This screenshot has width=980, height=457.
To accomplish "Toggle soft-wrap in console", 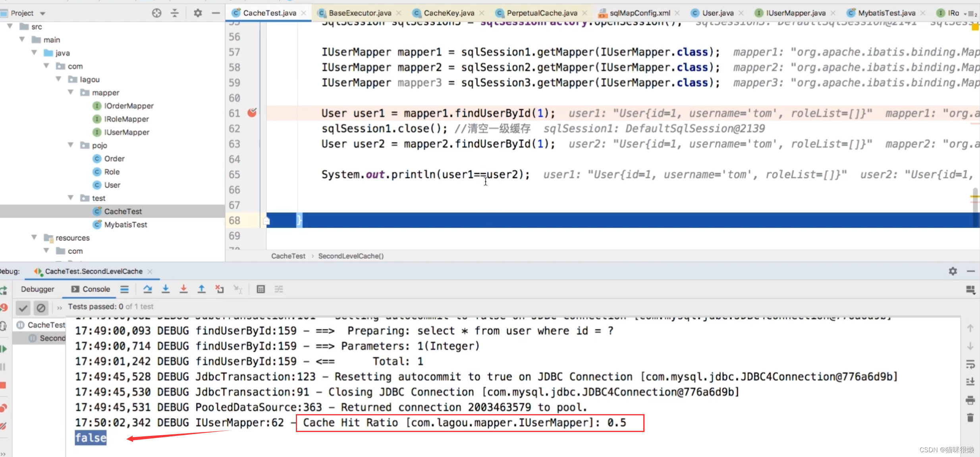I will pos(970,364).
